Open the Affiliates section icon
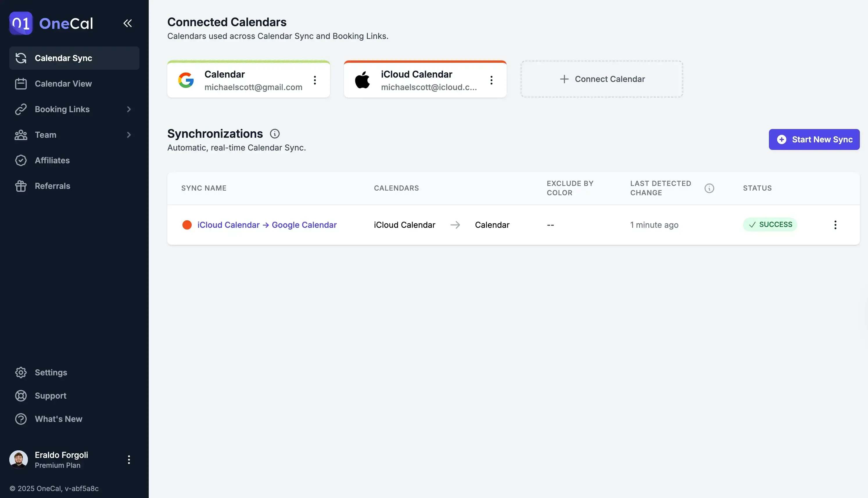This screenshot has height=498, width=868. [21, 160]
